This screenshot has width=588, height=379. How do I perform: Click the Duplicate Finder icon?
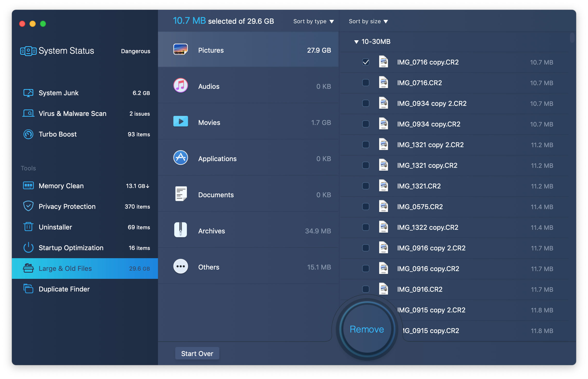[x=28, y=289]
